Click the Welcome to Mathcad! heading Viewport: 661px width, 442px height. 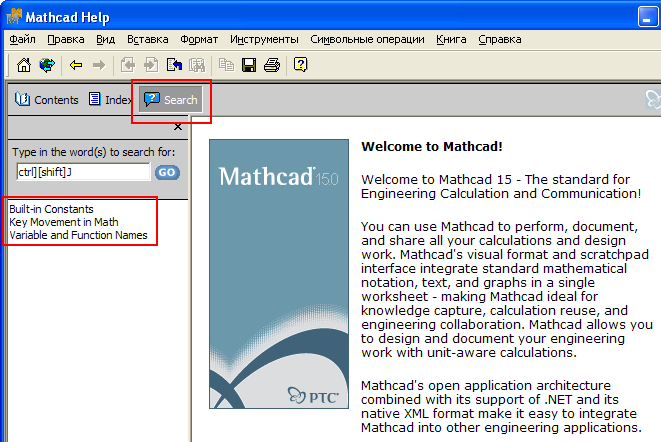[432, 146]
